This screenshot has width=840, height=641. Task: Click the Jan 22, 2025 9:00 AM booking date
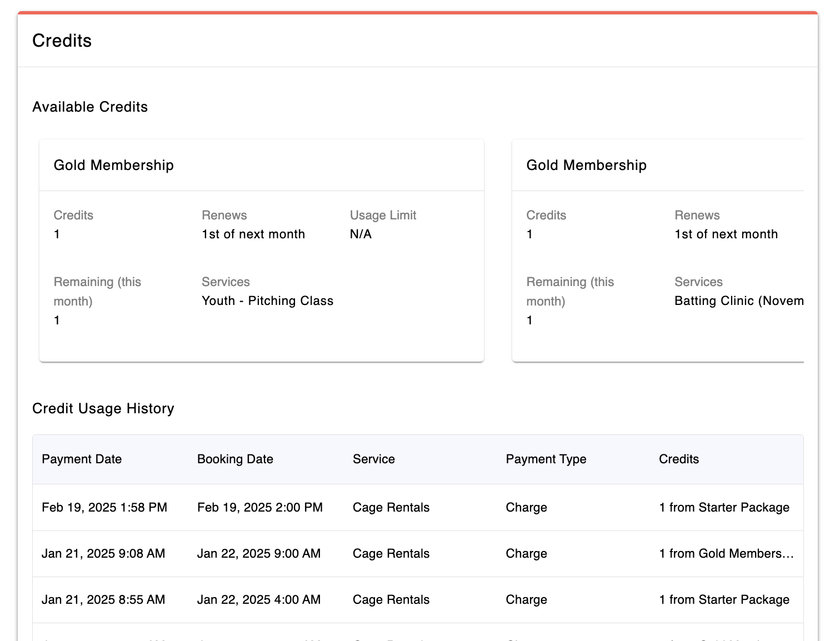pyautogui.click(x=259, y=554)
